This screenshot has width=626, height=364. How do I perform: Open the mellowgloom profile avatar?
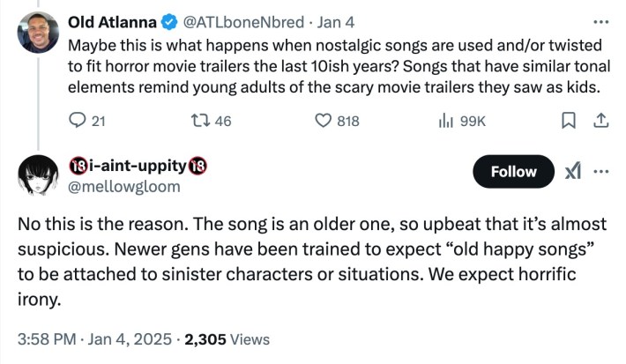tap(38, 176)
